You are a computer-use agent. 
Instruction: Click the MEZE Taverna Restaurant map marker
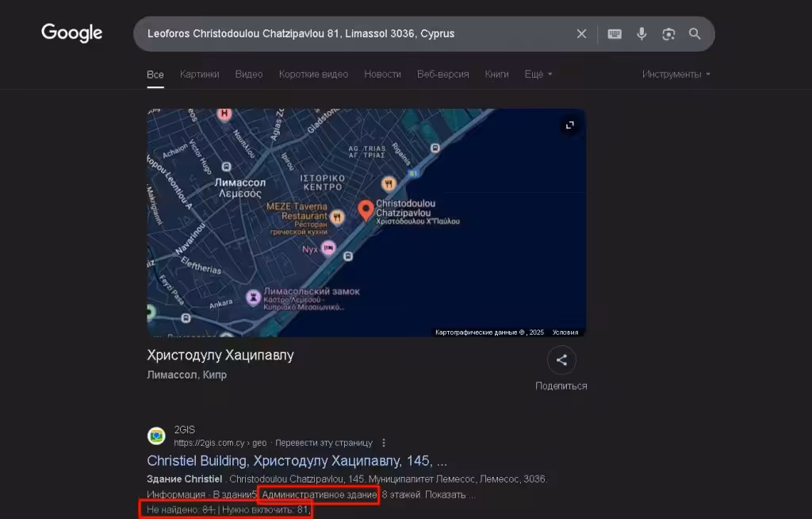[x=337, y=217]
